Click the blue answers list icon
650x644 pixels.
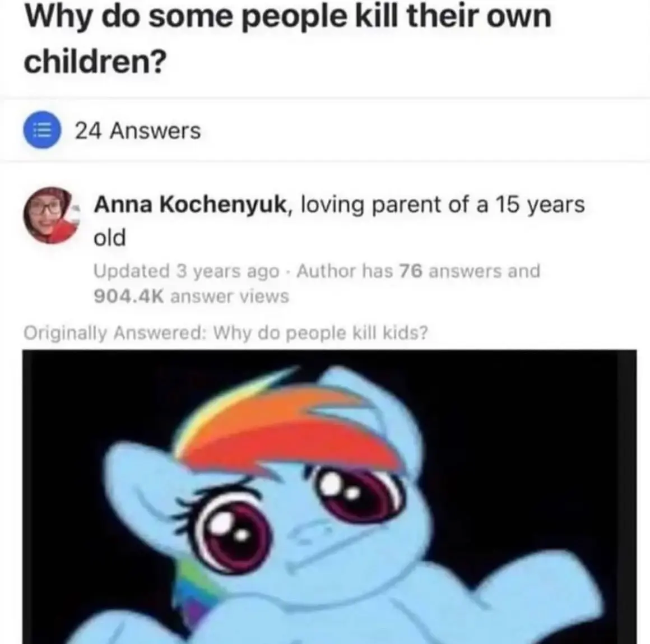tap(42, 130)
